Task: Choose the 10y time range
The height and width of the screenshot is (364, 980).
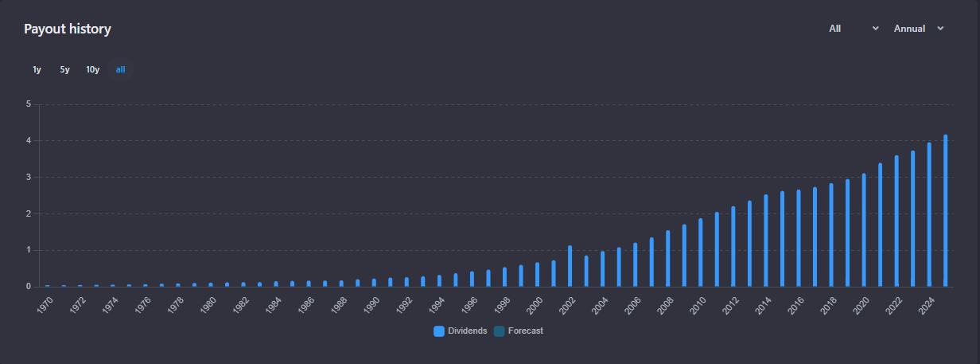Action: (93, 70)
